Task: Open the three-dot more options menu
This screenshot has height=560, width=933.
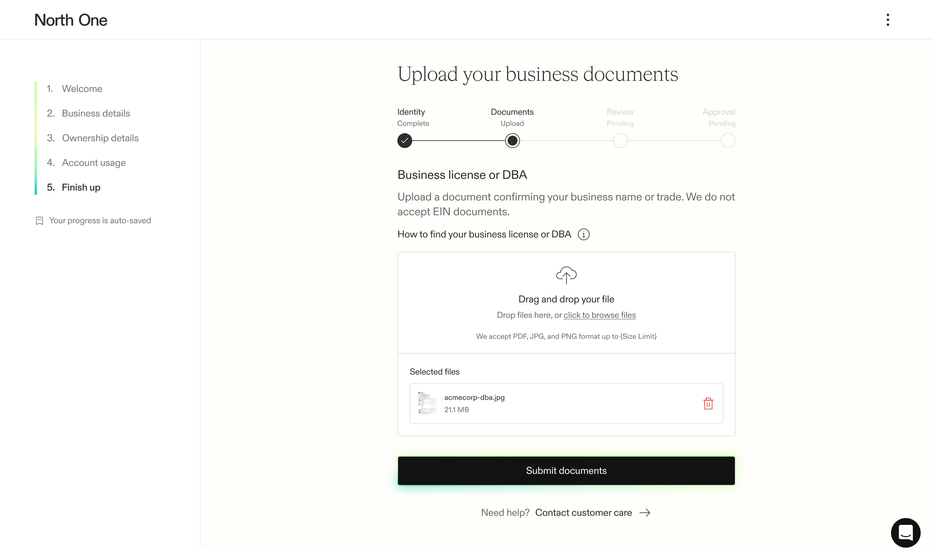Action: click(x=888, y=20)
